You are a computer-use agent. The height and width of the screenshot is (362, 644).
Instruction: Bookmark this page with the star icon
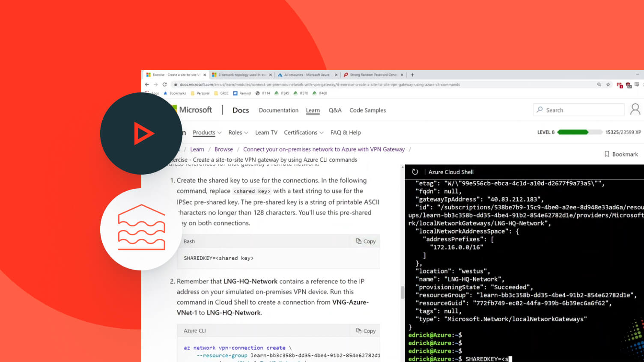[x=608, y=85]
